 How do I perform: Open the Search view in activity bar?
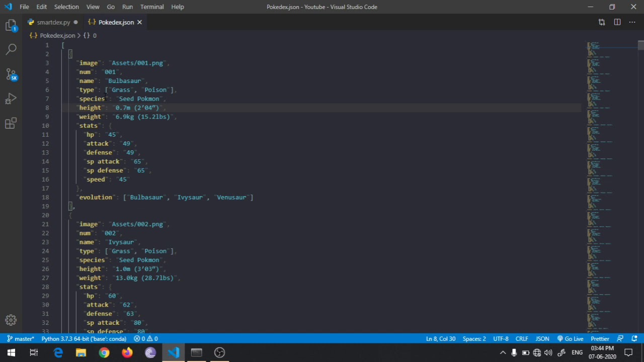pos(11,49)
